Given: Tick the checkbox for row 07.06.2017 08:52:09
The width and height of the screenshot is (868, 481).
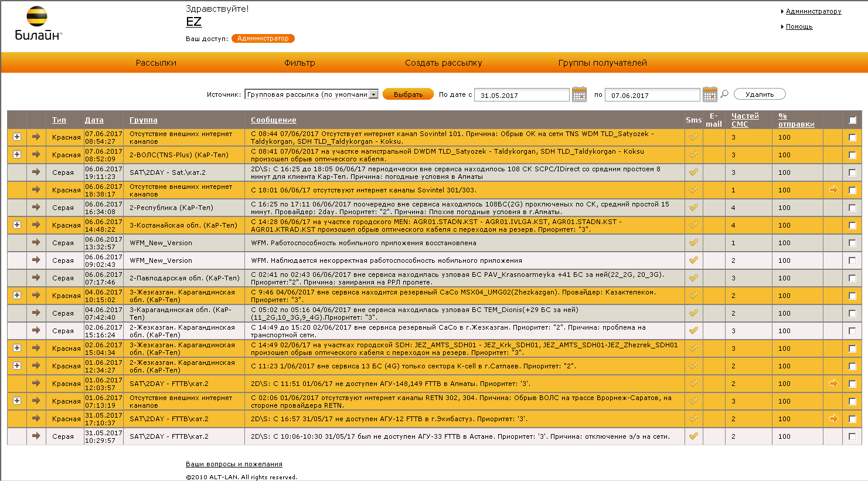Looking at the screenshot, I should (852, 155).
